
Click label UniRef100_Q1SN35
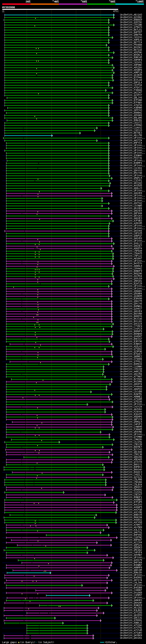click(x=131, y=75)
